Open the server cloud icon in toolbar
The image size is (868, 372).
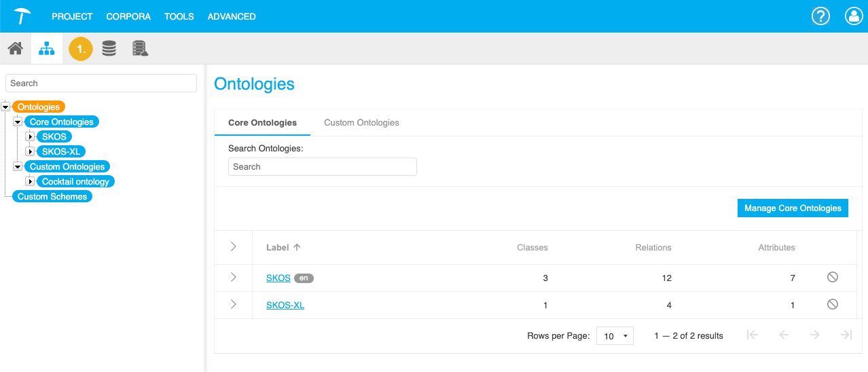140,49
